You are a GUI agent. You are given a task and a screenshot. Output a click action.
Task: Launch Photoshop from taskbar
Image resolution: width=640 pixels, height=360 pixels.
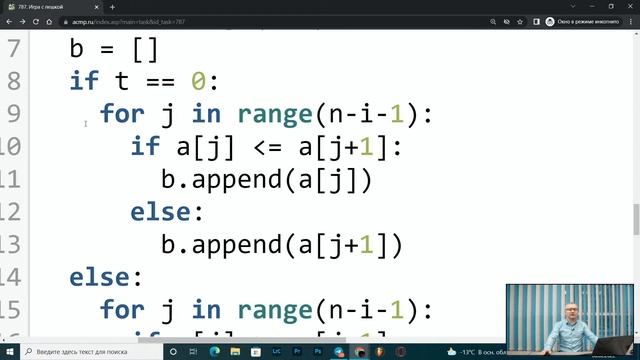[x=318, y=351]
